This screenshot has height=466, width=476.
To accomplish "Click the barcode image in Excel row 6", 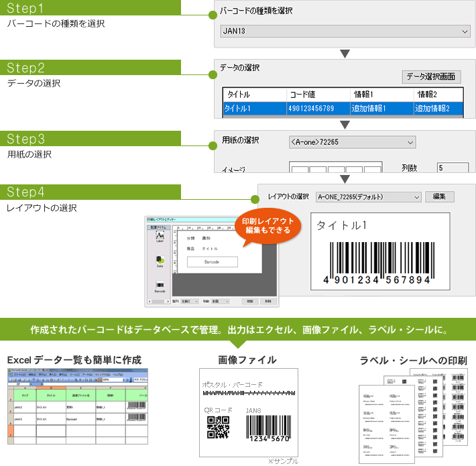I will coord(137,418).
